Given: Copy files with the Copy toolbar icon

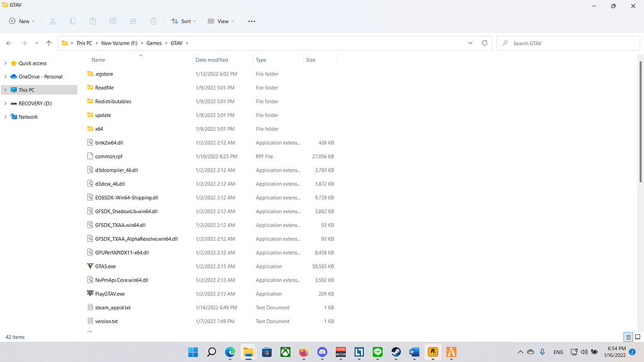Looking at the screenshot, I should [72, 21].
